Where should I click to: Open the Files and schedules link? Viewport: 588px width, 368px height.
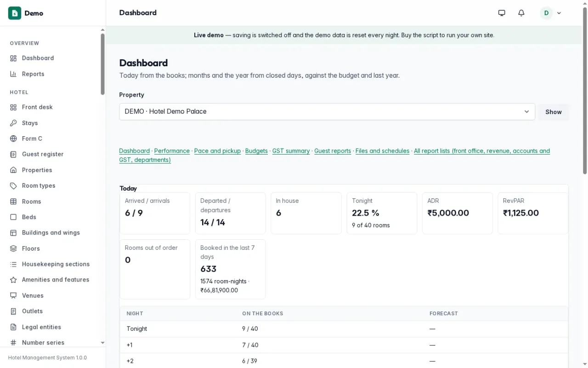(382, 151)
